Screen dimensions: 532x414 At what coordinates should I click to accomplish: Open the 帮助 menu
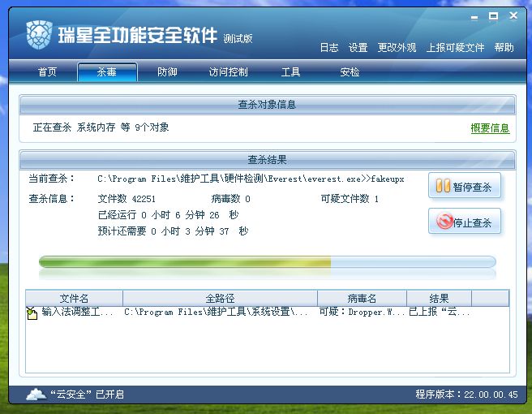pos(504,48)
